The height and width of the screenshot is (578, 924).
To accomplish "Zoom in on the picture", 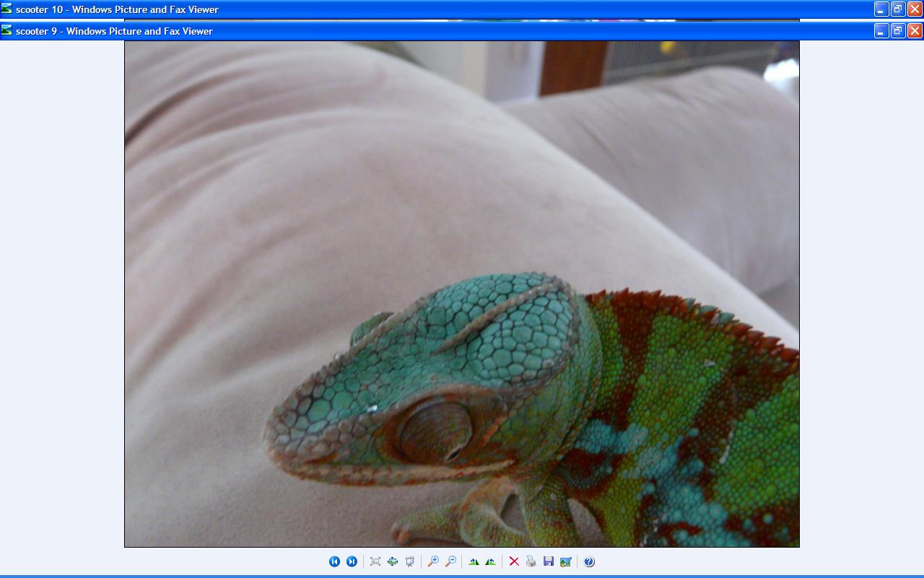I will pyautogui.click(x=433, y=561).
